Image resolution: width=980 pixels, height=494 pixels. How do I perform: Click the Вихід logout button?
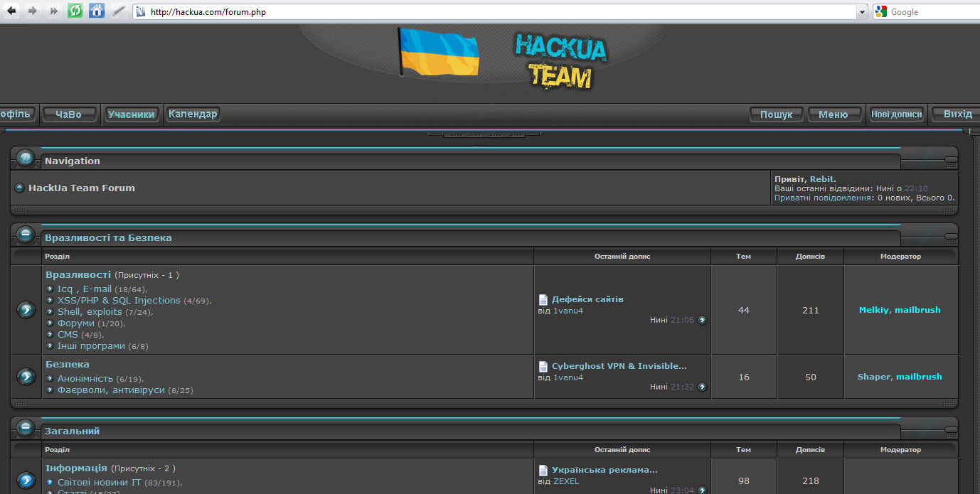click(958, 114)
